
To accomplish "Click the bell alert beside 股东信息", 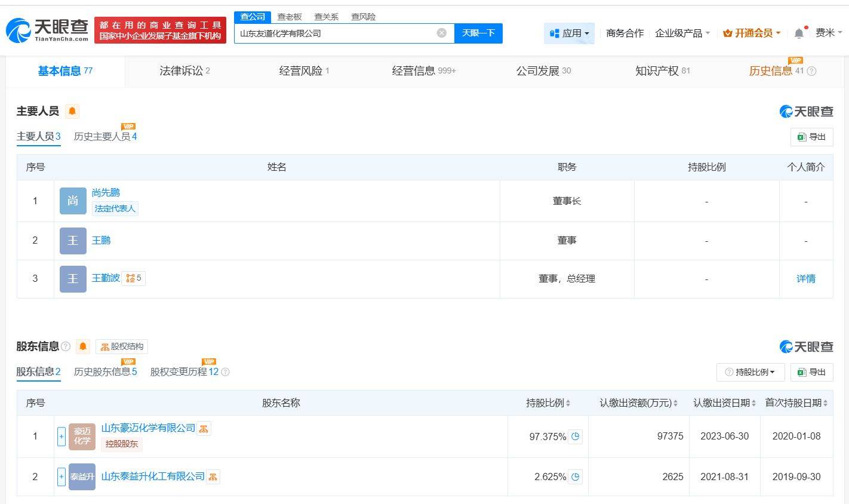I will (83, 346).
